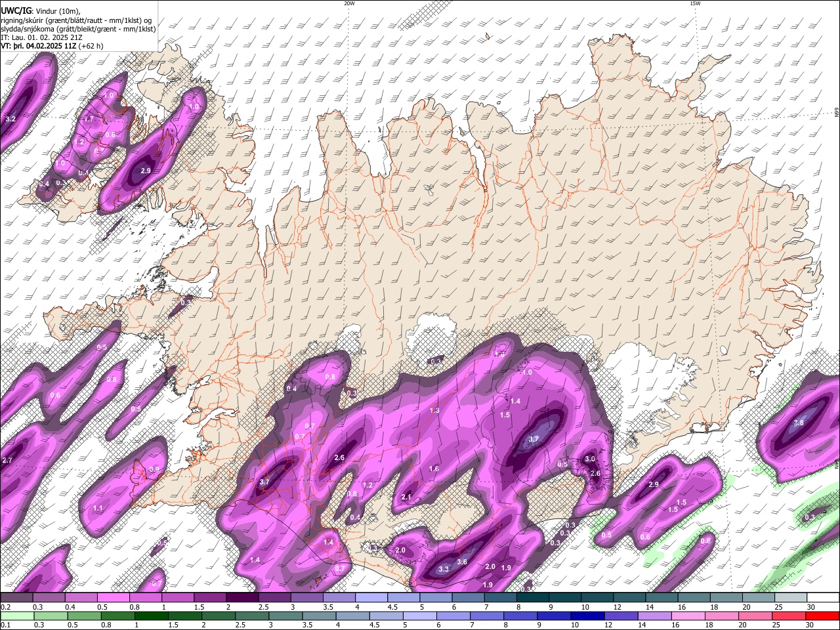Click the '3.8' precipitation value on the map
Image resolution: width=840 pixels, height=630 pixels.
click(x=799, y=423)
